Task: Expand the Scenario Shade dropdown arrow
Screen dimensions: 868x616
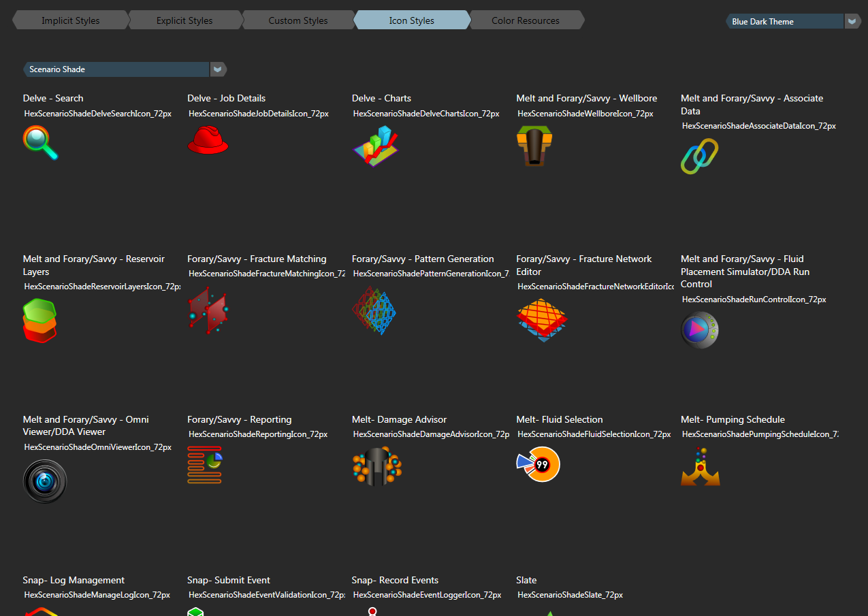Action: (218, 69)
